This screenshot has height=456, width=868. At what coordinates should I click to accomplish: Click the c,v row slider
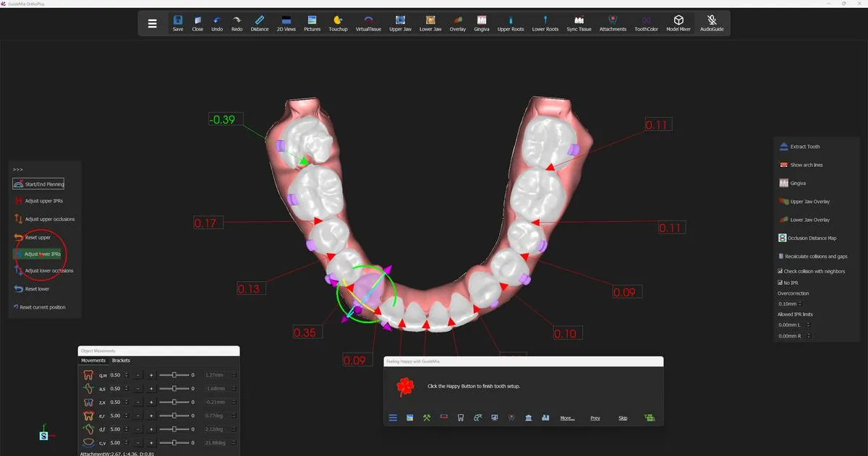tap(174, 442)
